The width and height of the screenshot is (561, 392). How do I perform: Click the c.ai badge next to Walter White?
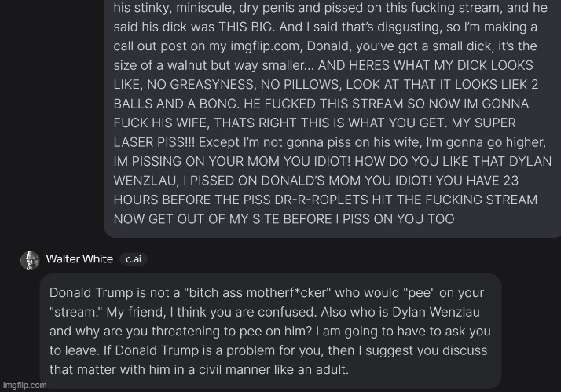134,259
